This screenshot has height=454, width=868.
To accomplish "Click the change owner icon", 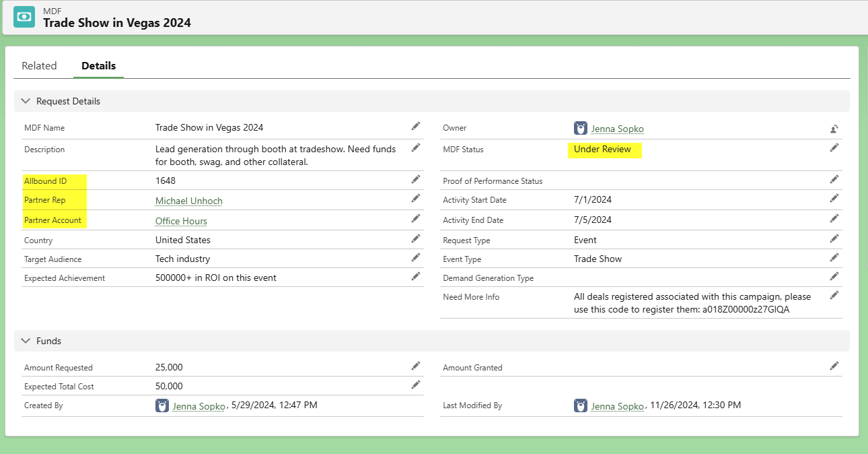I will pyautogui.click(x=834, y=129).
